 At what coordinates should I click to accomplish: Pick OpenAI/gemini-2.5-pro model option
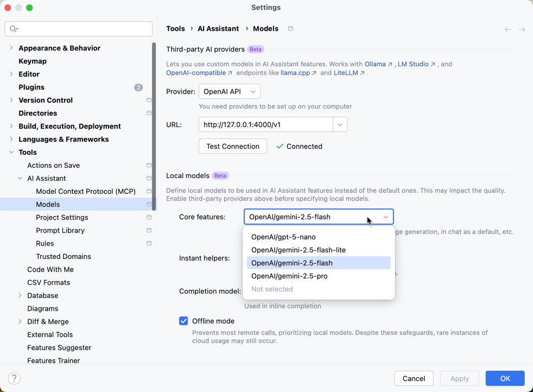319,276
